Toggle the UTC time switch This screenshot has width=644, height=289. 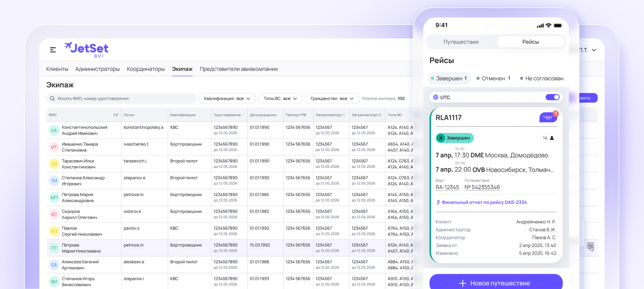[x=553, y=97]
